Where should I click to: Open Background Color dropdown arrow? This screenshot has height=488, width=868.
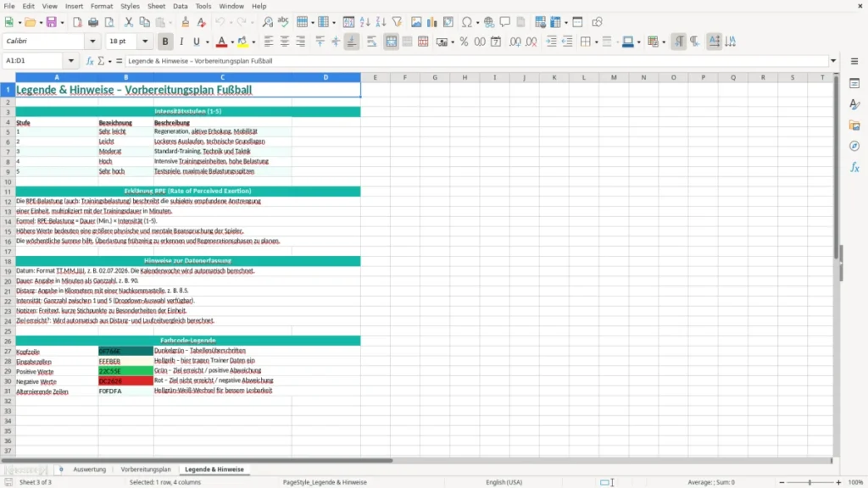click(x=253, y=42)
